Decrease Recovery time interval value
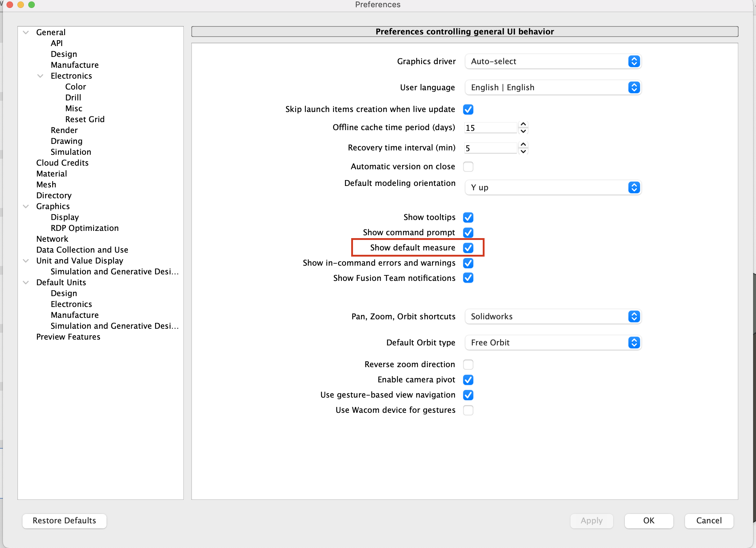The height and width of the screenshot is (548, 756). (x=523, y=151)
